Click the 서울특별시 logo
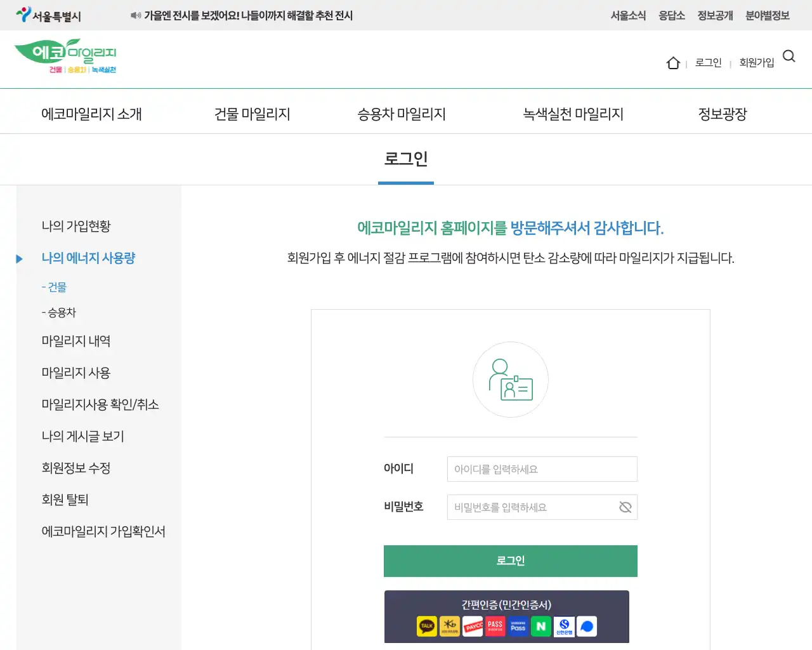 (x=49, y=15)
